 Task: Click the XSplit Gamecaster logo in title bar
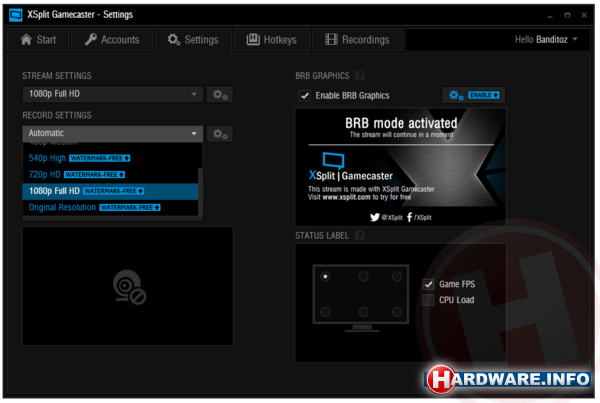pos(16,15)
